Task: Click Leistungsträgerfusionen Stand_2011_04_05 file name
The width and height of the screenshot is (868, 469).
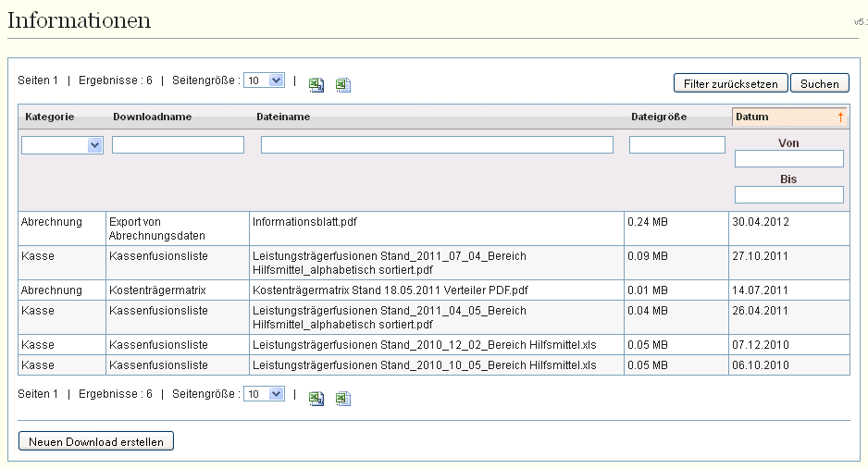Action: click(390, 317)
